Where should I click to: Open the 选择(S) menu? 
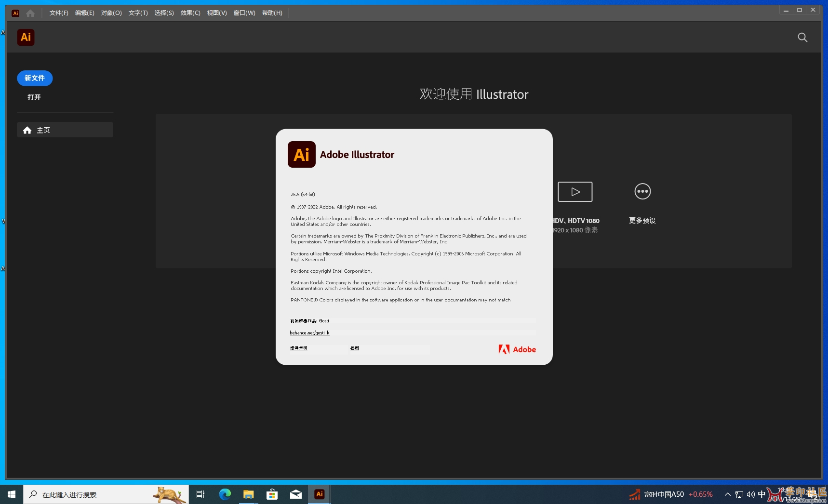click(164, 13)
